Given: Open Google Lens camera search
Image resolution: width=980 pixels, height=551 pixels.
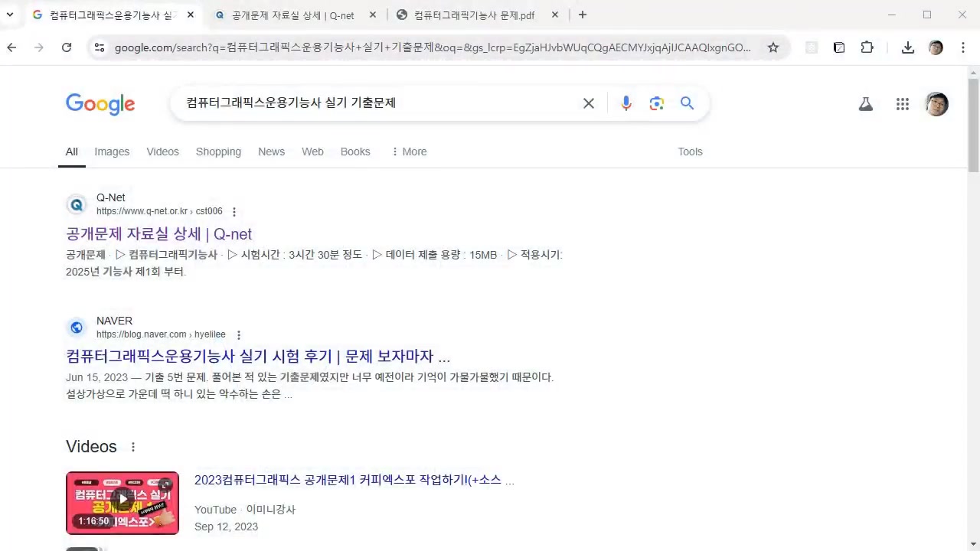Looking at the screenshot, I should [656, 103].
